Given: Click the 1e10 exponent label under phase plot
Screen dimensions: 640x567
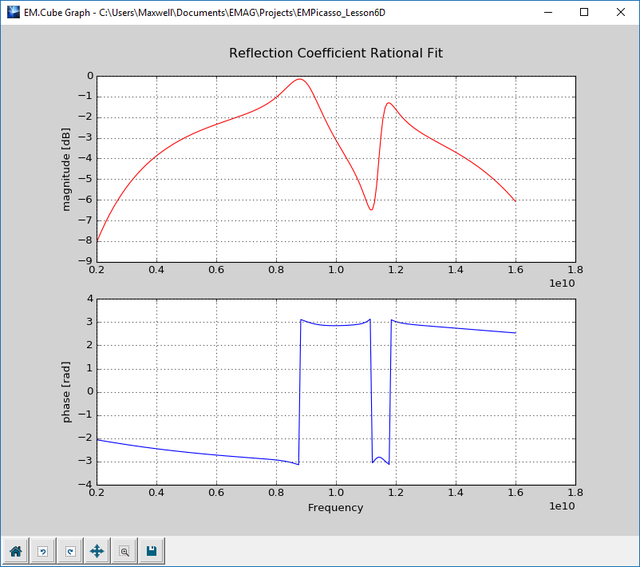Looking at the screenshot, I should 564,507.
